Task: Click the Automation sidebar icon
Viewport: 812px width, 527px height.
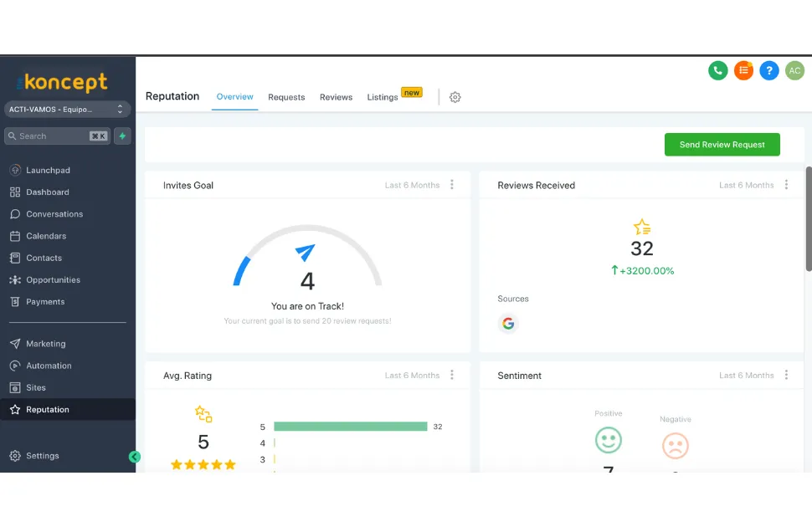Action: coord(15,366)
